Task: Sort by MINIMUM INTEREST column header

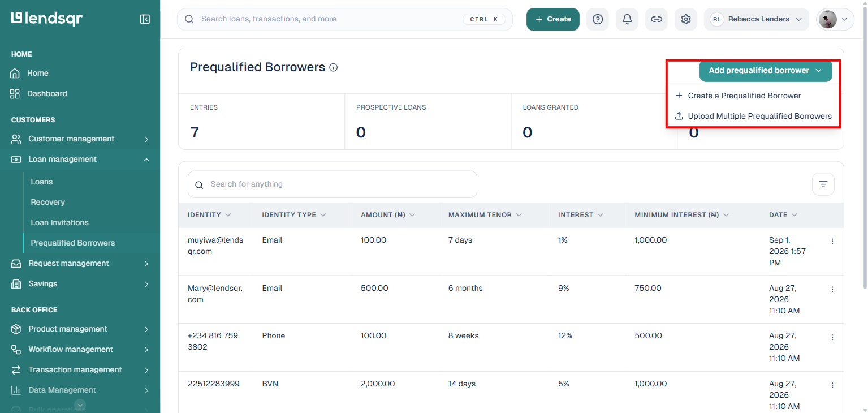Action: (x=682, y=216)
